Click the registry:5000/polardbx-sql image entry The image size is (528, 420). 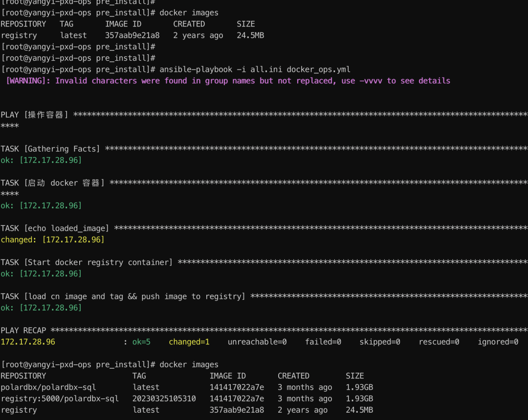coord(59,398)
